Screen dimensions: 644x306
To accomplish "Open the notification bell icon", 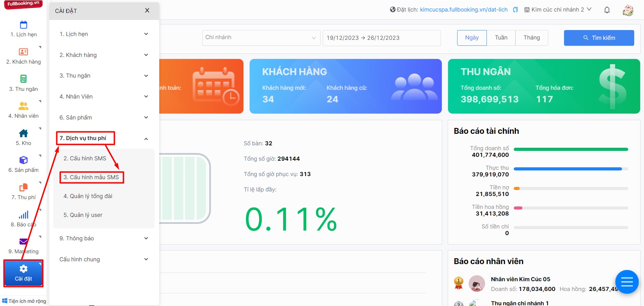I will pos(607,10).
